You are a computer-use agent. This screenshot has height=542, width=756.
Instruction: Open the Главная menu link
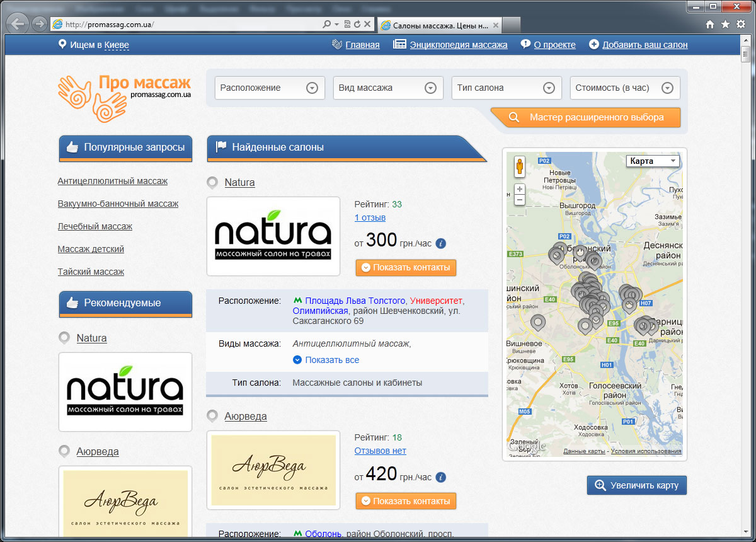pos(362,45)
